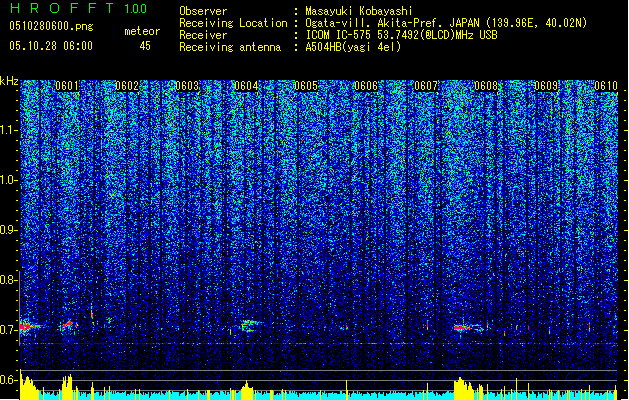This screenshot has width=629, height=400.
Task: Select the Ogata-vill. Akita-Pref. JAPAN location text
Action: (x=446, y=23)
